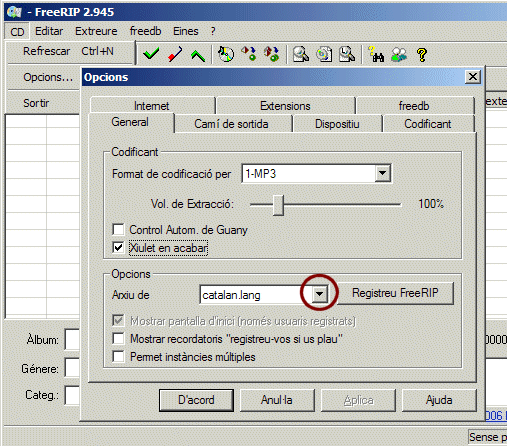Click the green upward arrow toolbar icon

[x=198, y=55]
